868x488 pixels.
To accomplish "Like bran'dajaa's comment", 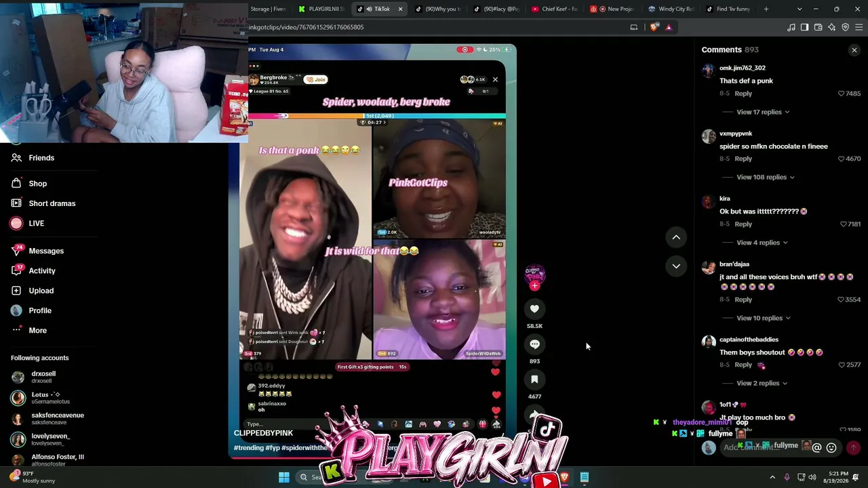I will pos(842,300).
